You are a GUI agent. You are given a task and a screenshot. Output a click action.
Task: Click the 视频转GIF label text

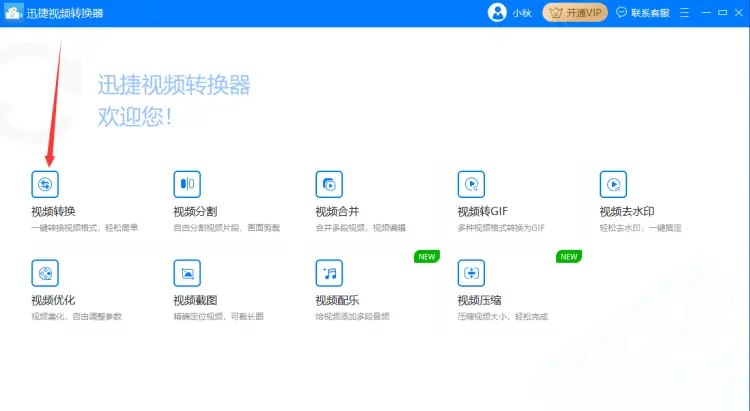point(483,211)
